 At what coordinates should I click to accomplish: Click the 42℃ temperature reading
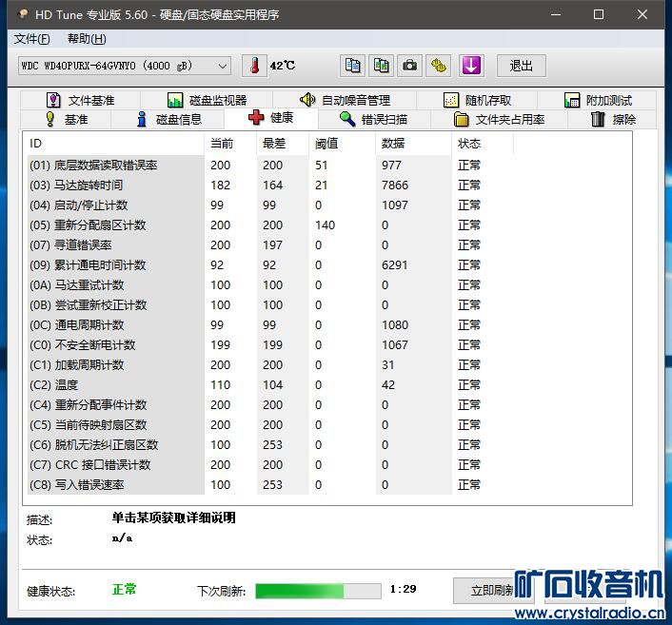click(x=283, y=66)
